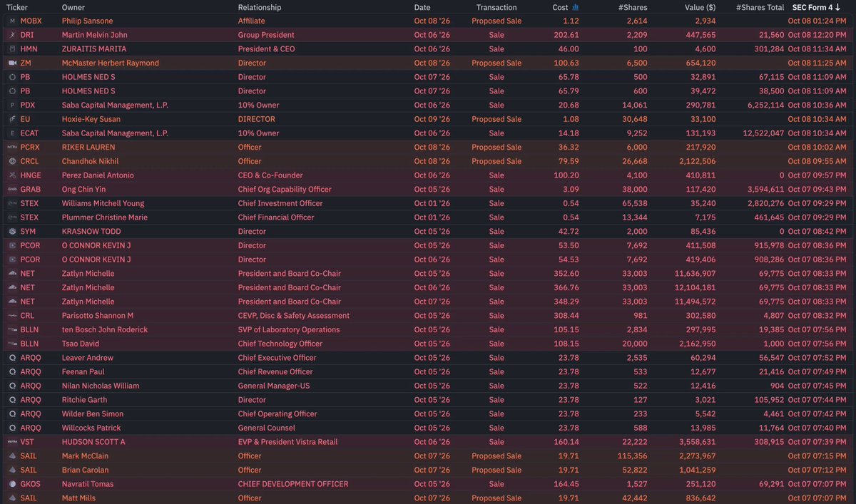Open owner ZURAITIS MARITA
Screen dimensions: 856x504
tap(94, 49)
